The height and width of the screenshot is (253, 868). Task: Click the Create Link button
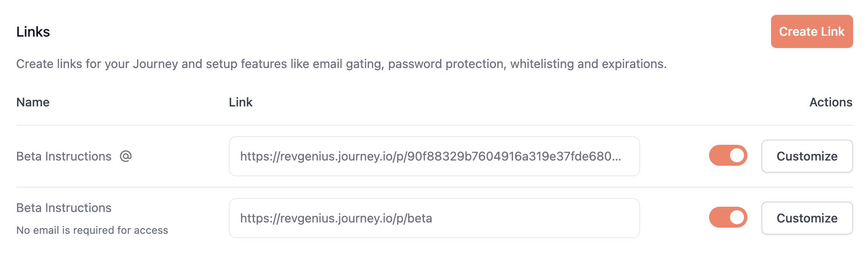(x=812, y=31)
